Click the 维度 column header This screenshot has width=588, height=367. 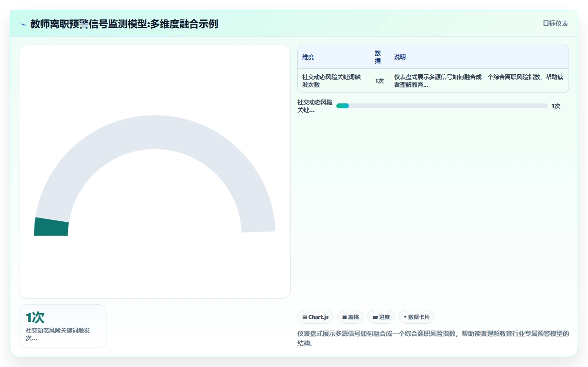(308, 57)
